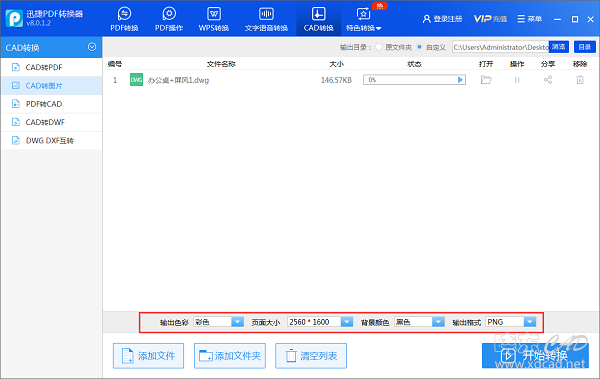Click the 大小 column header
This screenshot has width=600, height=379.
point(336,64)
